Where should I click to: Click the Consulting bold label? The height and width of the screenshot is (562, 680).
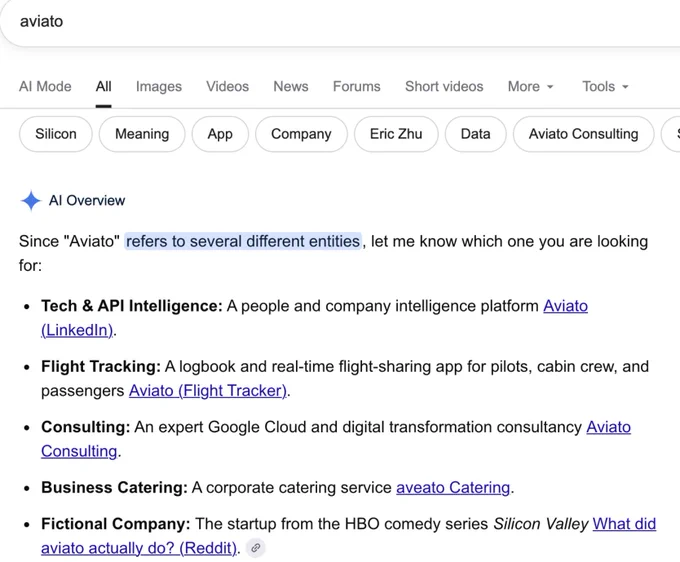click(x=85, y=427)
